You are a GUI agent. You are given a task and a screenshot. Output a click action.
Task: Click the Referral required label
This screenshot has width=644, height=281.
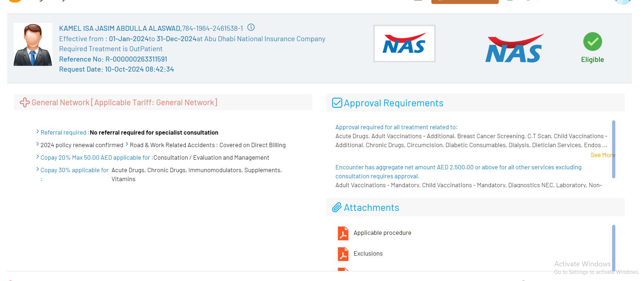tap(65, 132)
